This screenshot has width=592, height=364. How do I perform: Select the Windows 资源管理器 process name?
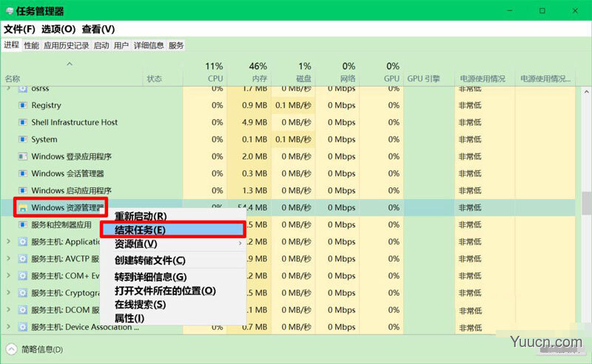67,208
